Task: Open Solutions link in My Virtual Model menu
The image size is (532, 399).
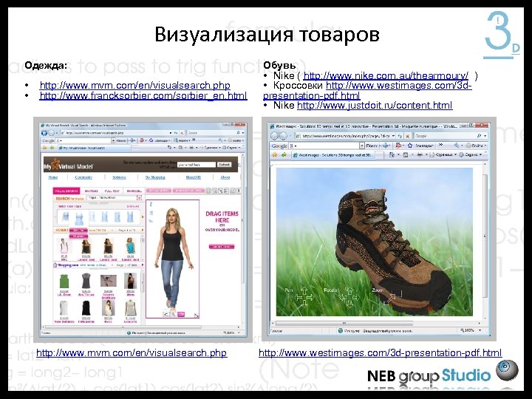Action: tap(119, 177)
